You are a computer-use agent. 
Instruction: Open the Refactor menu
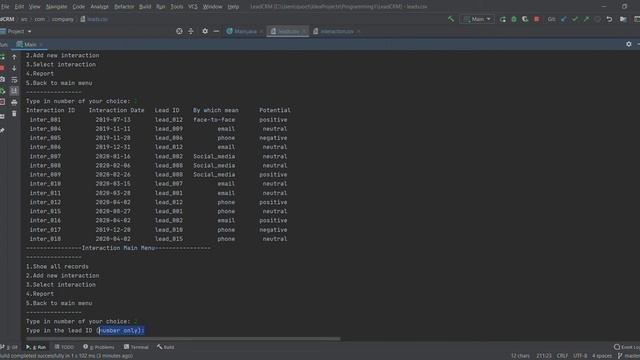coord(124,7)
